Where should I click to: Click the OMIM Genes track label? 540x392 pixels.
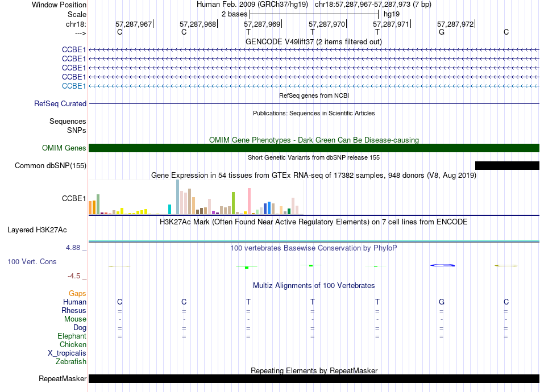click(64, 148)
